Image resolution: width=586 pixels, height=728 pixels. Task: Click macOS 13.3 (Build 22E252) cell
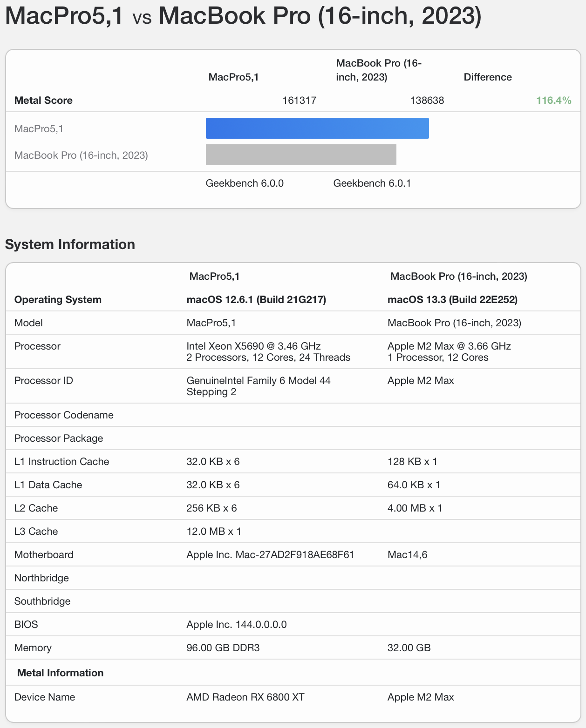pyautogui.click(x=453, y=300)
